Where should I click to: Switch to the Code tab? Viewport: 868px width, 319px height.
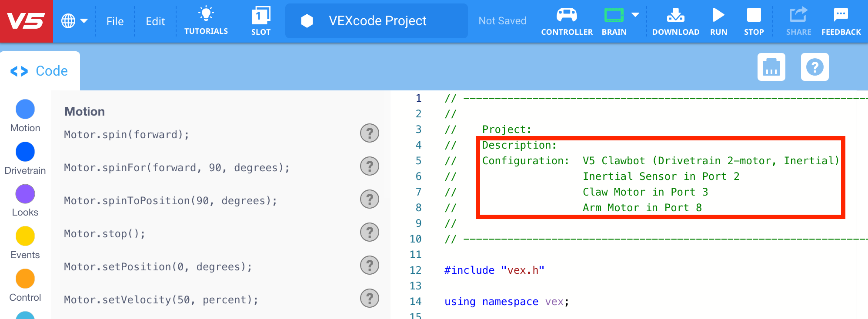pyautogui.click(x=40, y=71)
